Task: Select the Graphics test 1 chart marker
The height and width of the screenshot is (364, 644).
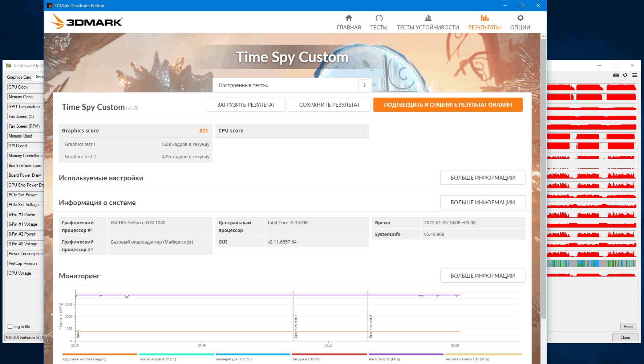Action: click(296, 327)
